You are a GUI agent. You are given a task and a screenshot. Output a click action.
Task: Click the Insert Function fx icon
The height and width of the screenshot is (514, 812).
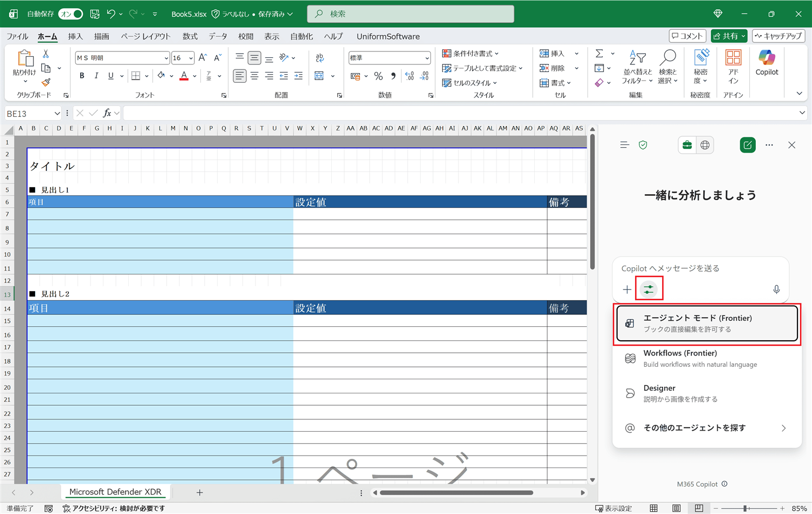click(x=107, y=113)
